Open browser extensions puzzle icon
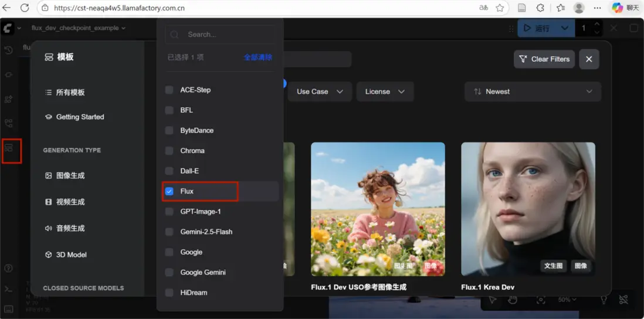 541,8
